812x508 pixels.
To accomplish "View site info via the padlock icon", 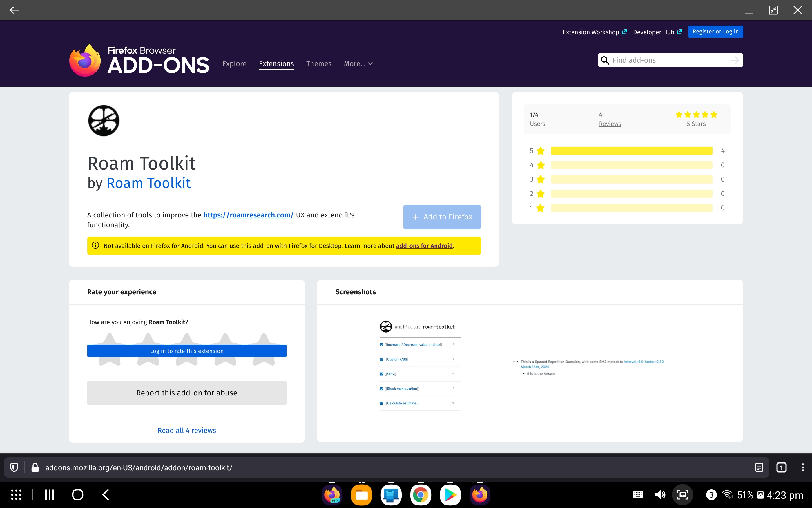I will pyautogui.click(x=35, y=467).
